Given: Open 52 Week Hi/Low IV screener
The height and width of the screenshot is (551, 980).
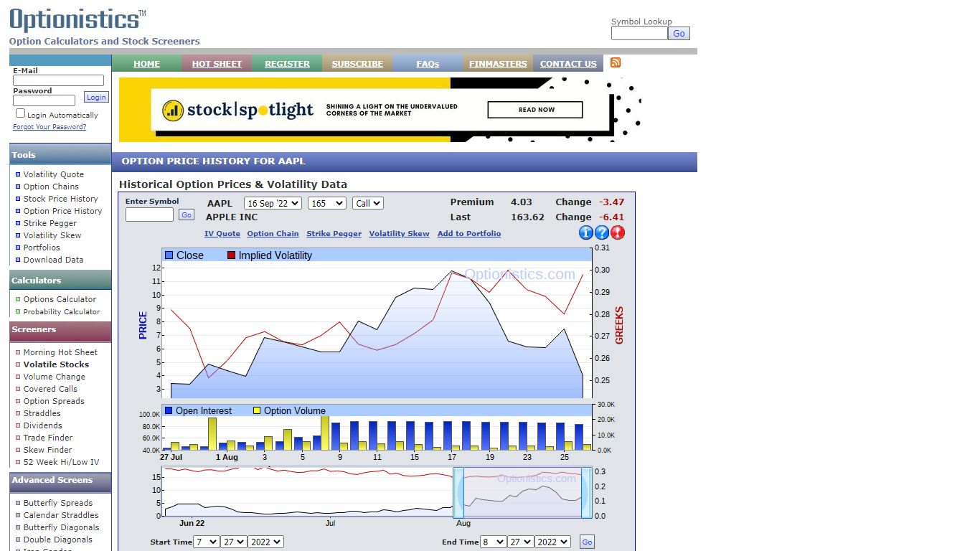Looking at the screenshot, I should tap(61, 462).
